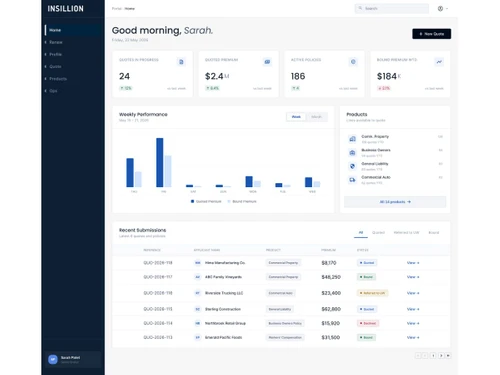
Task: Open the user account icon in top bar
Action: click(x=440, y=9)
